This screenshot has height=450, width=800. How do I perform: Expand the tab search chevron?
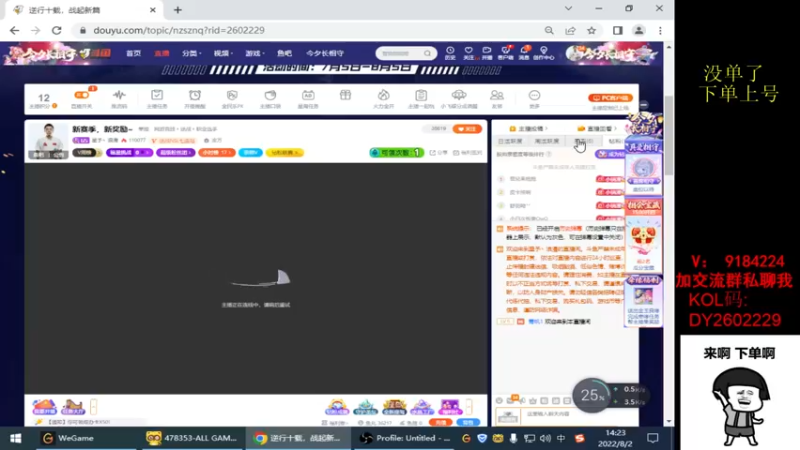pos(568,9)
